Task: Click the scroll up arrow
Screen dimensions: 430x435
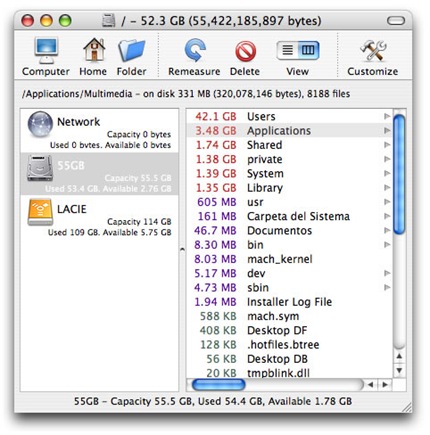Action: tap(399, 357)
